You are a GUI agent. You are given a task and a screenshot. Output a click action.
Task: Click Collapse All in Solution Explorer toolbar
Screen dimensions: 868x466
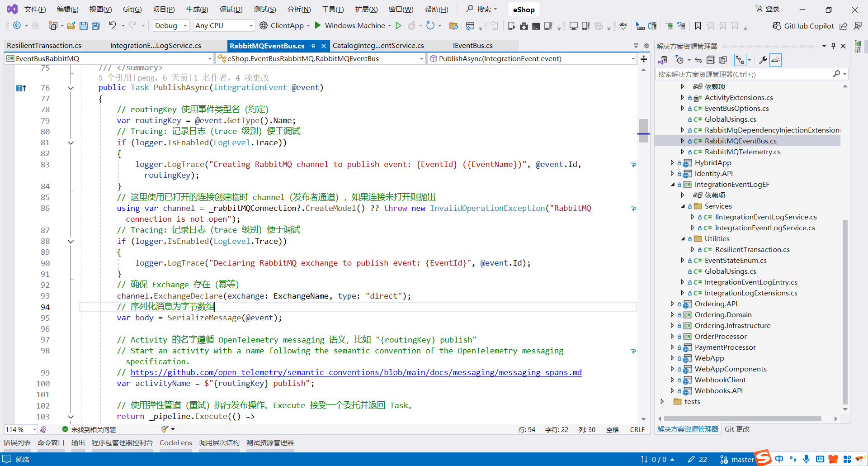click(711, 60)
